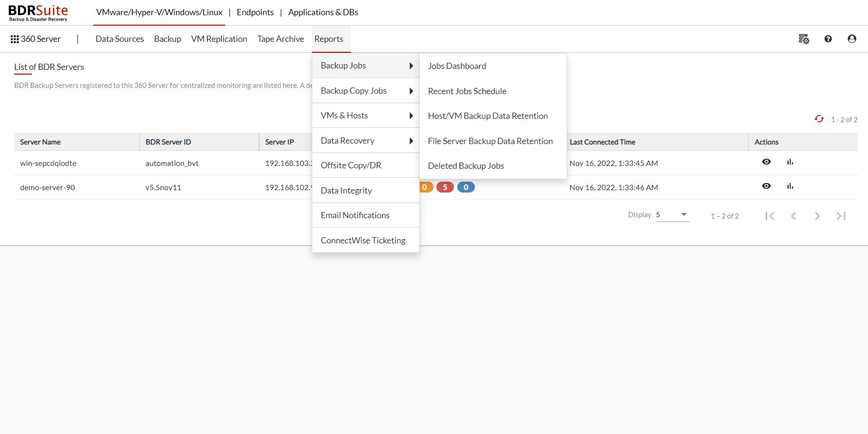This screenshot has width=868, height=434.
Task: Click timestamp Nov 16, 2022, 1:33:46 AM
Action: pos(614,188)
